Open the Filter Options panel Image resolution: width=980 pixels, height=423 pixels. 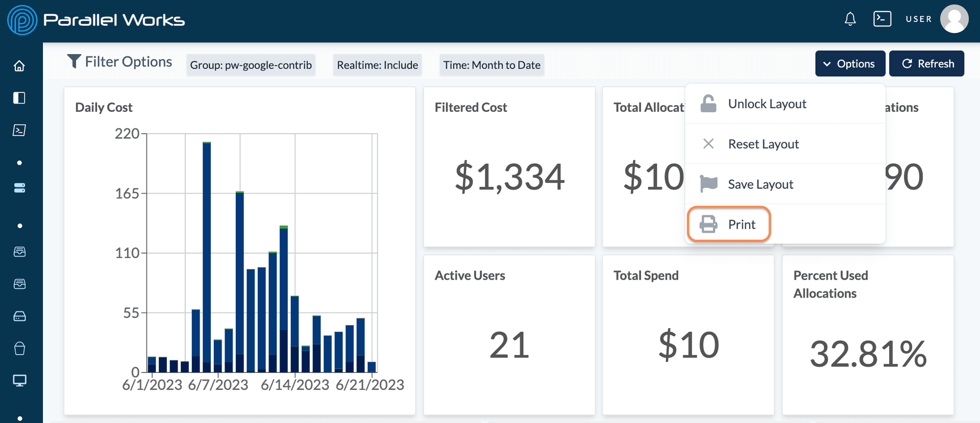[x=120, y=62]
